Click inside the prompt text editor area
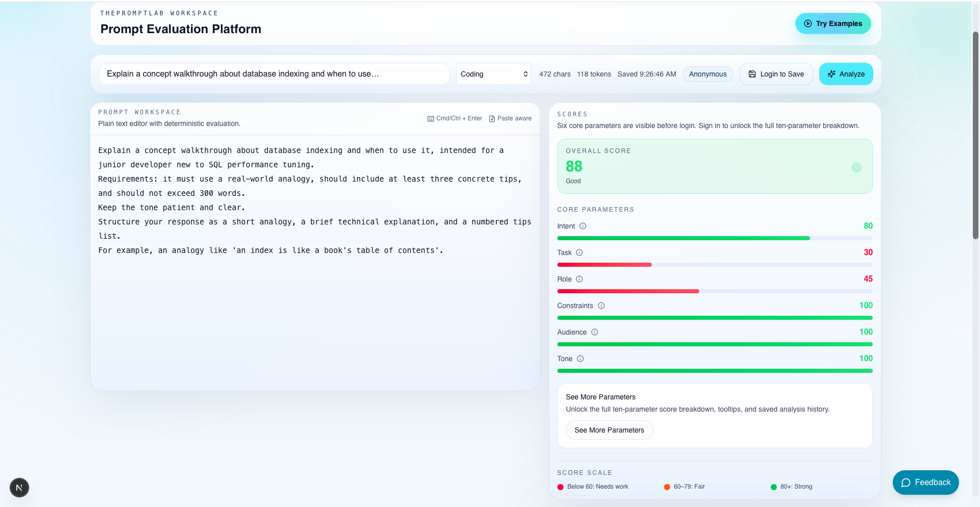This screenshot has height=507, width=980. pyautogui.click(x=315, y=262)
